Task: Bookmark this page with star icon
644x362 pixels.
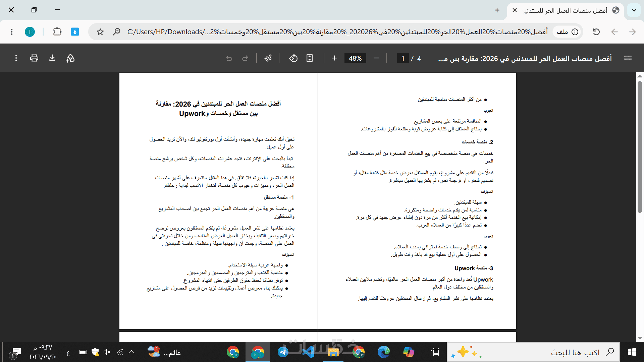Action: pyautogui.click(x=100, y=32)
